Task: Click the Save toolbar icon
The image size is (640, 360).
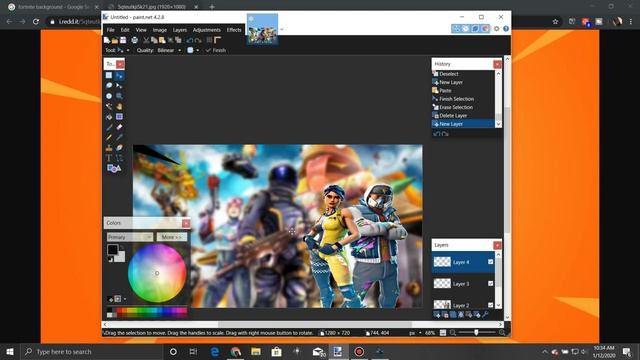Action: point(122,40)
